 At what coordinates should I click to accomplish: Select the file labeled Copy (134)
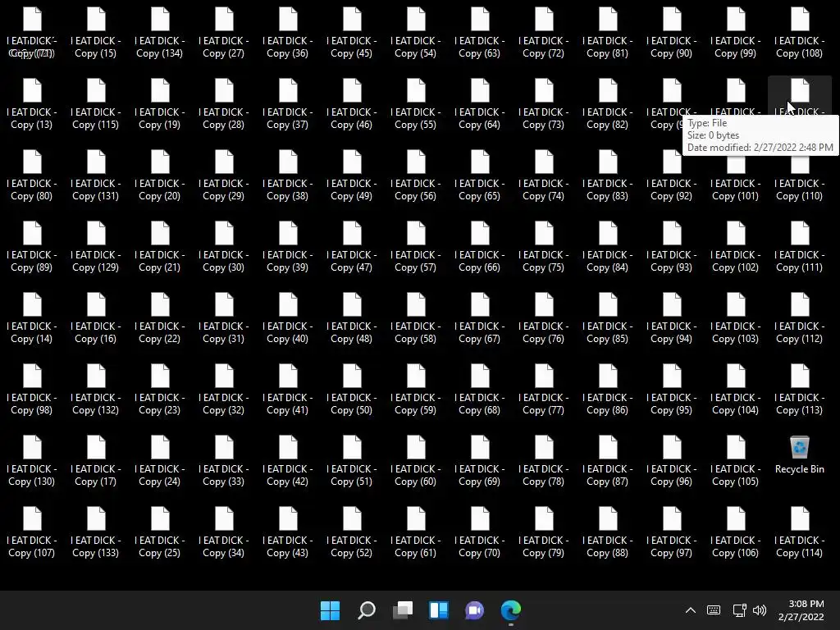160,32
